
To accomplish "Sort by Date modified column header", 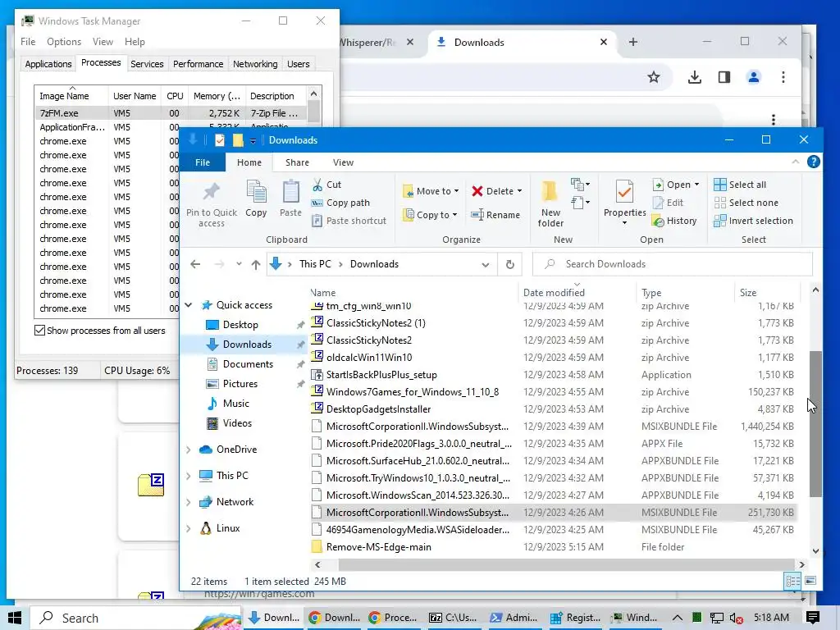I will pos(577,292).
